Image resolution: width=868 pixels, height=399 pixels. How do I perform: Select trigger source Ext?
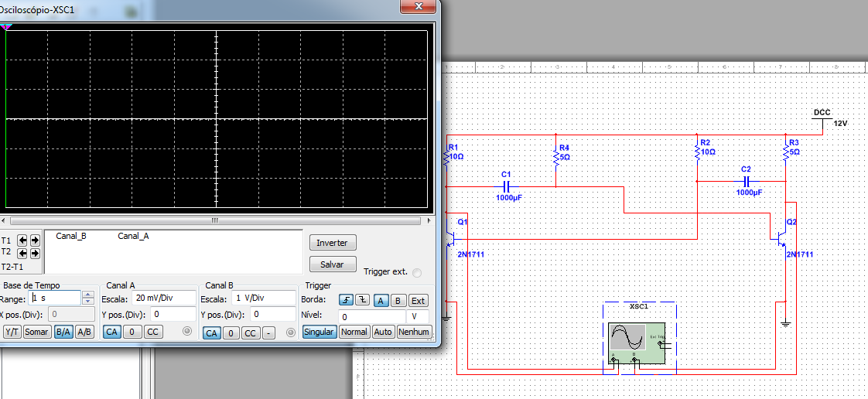click(x=419, y=301)
